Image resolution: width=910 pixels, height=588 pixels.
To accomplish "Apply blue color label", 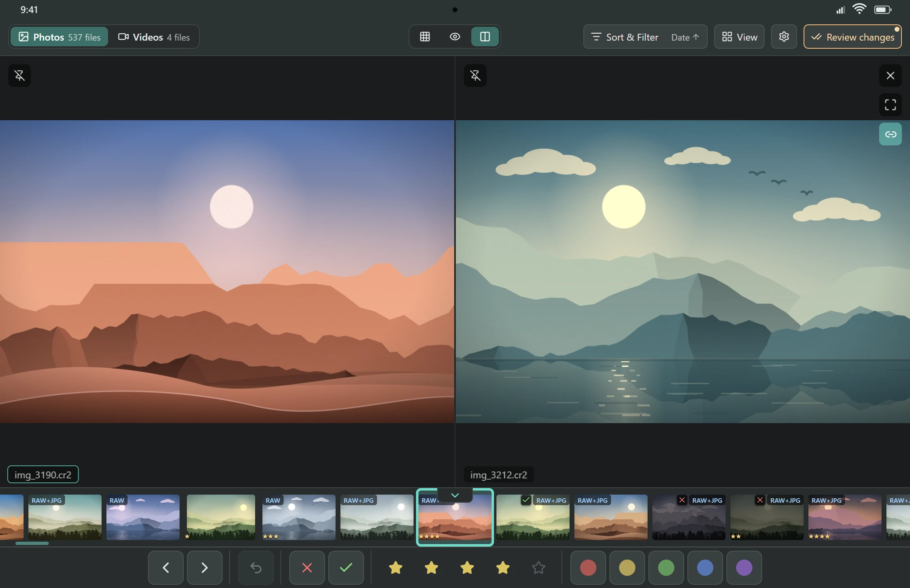I will 705,568.
